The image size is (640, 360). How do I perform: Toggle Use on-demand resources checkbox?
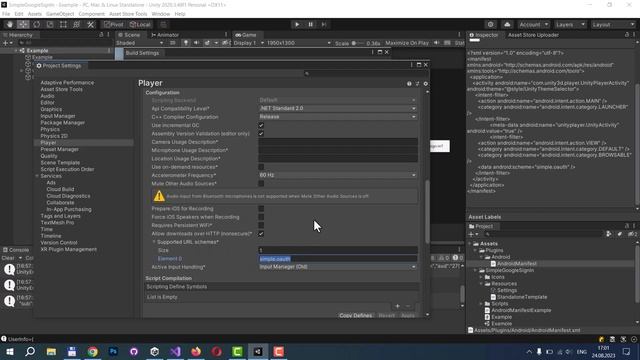[x=261, y=167]
